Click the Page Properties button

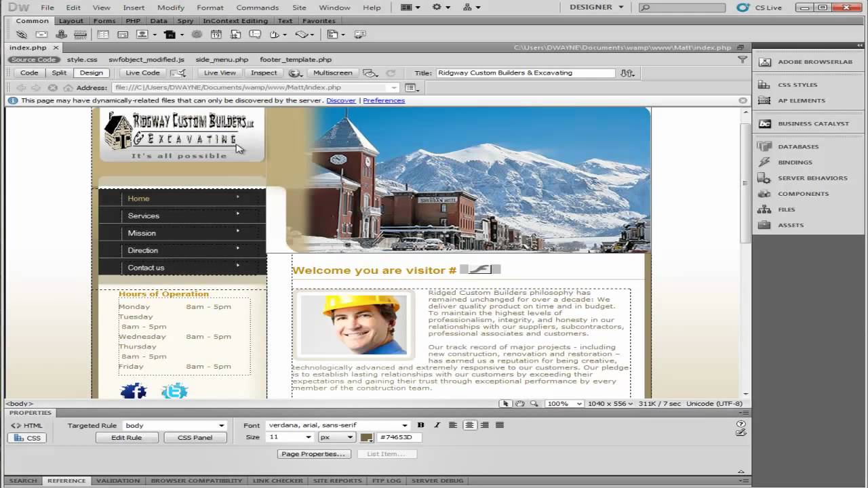tap(314, 454)
